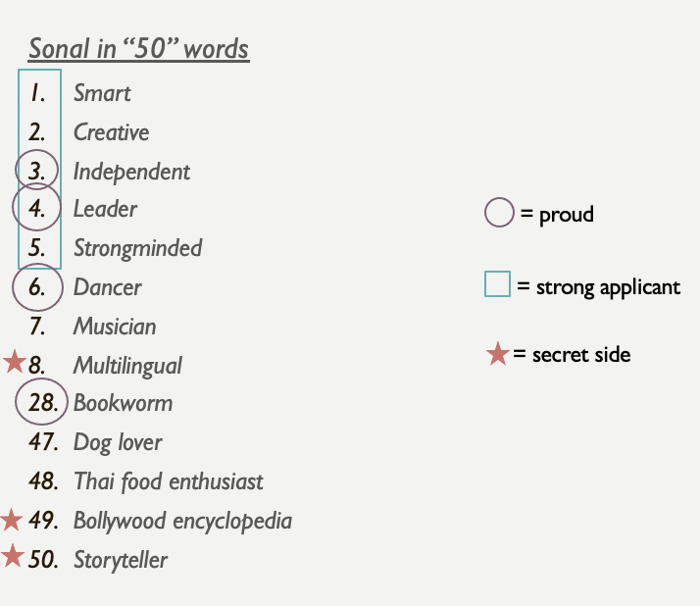Select the word Smart

(x=102, y=94)
